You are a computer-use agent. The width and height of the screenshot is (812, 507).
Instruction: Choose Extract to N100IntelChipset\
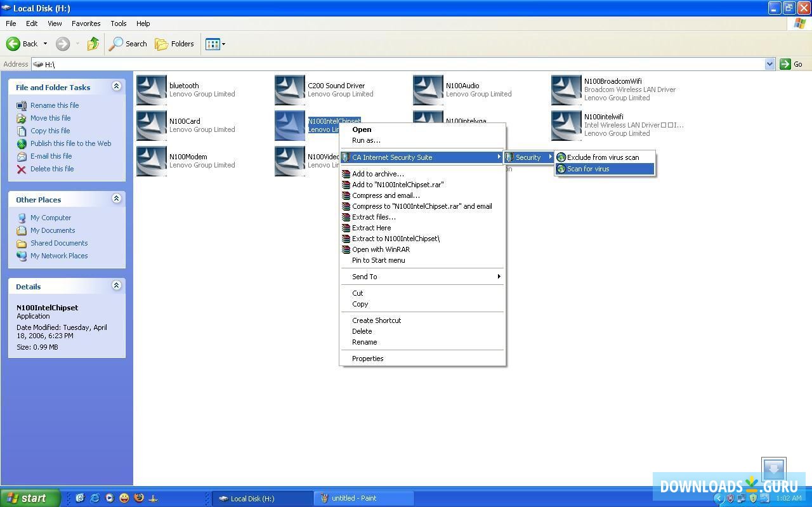coord(422,239)
